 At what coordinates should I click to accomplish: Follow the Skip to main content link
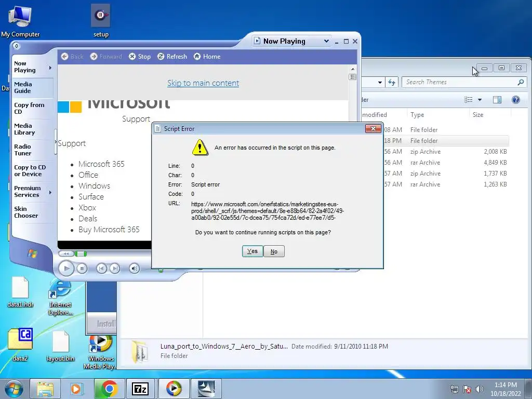(203, 83)
